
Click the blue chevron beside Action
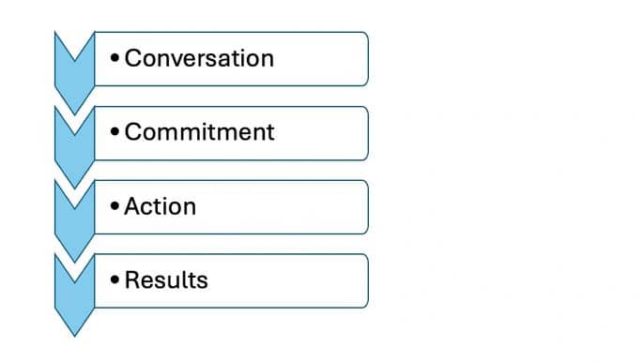tap(74, 228)
